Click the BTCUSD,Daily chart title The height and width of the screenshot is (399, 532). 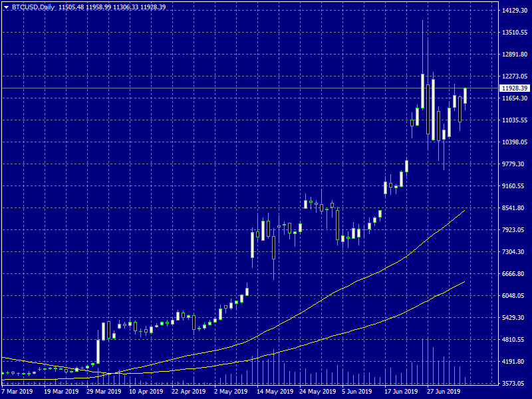tap(33, 7)
